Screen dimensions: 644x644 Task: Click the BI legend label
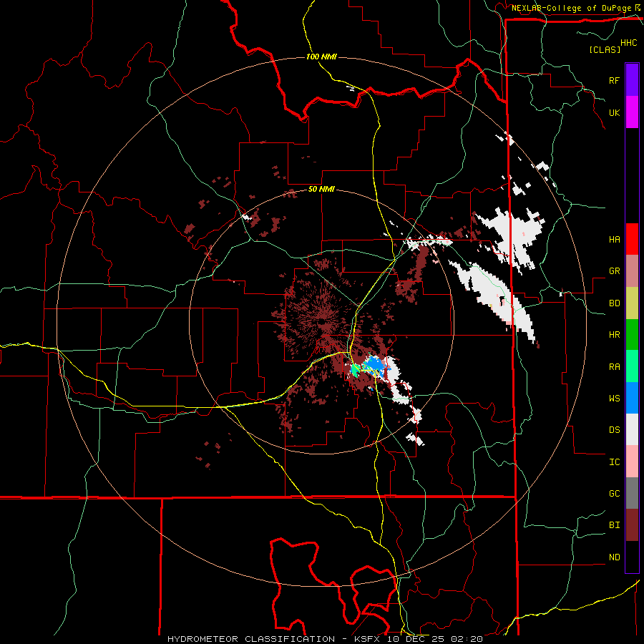click(x=614, y=525)
